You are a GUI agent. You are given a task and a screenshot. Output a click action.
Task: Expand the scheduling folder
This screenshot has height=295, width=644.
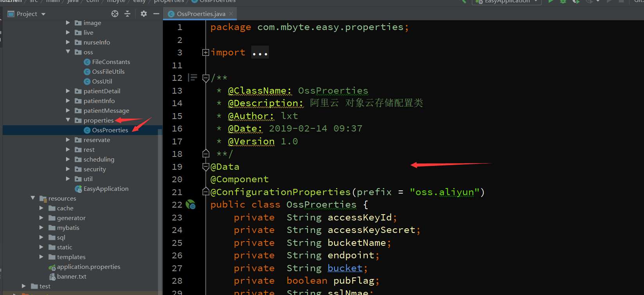click(68, 159)
